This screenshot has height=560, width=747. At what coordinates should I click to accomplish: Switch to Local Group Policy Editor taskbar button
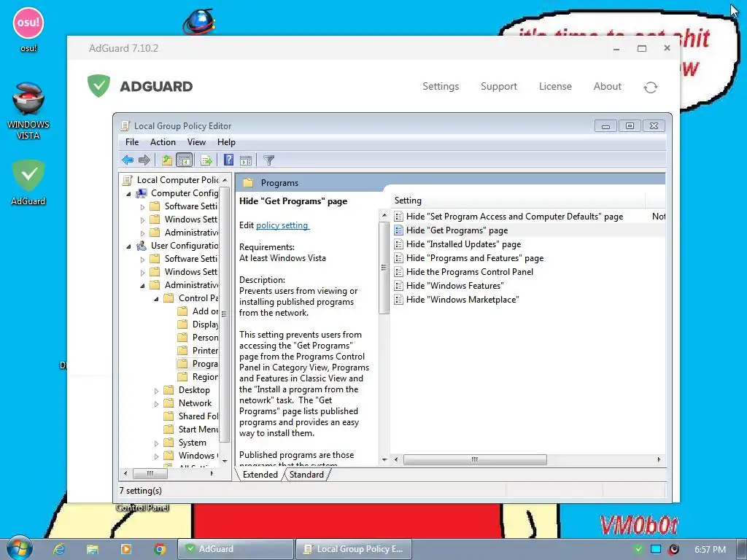tap(354, 549)
